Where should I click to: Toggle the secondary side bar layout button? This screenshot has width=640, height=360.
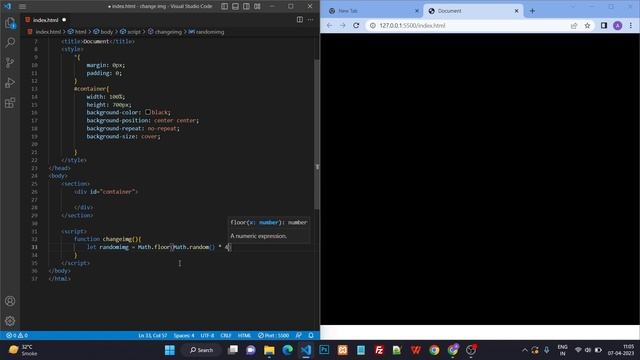pos(246,6)
